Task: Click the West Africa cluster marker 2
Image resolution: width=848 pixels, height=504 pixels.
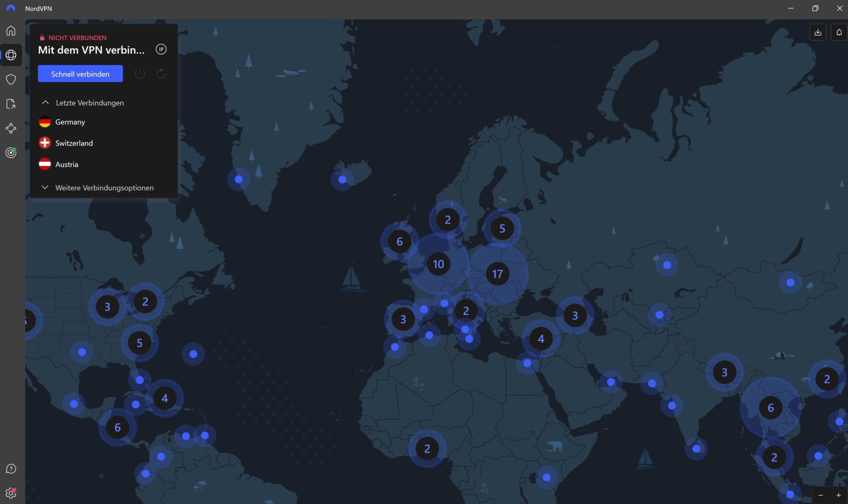Action: [427, 449]
